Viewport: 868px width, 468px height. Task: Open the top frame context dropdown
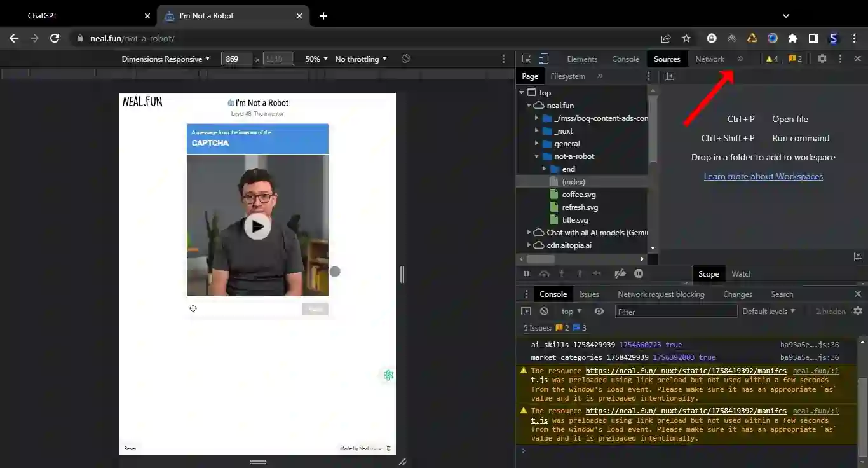tap(570, 311)
